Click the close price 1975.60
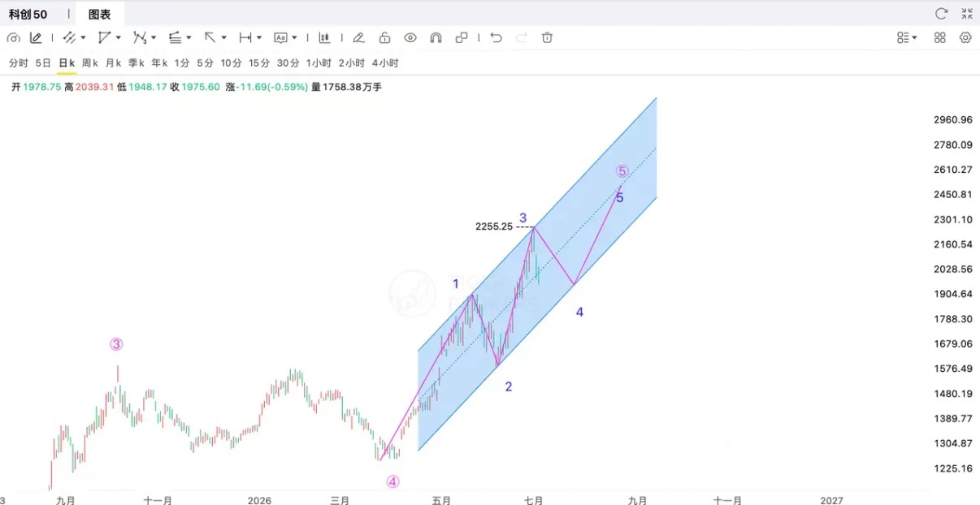Screen dimensions: 980x505 [x=201, y=87]
